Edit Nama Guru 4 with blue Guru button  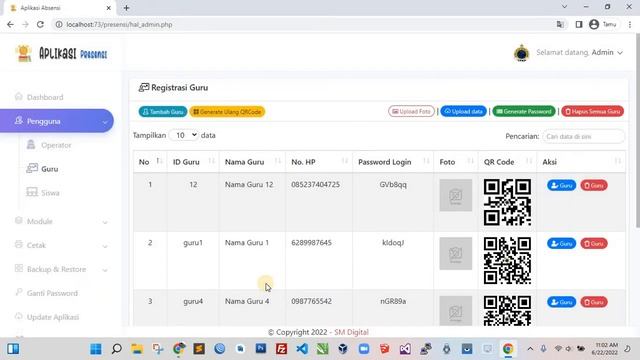(x=562, y=302)
